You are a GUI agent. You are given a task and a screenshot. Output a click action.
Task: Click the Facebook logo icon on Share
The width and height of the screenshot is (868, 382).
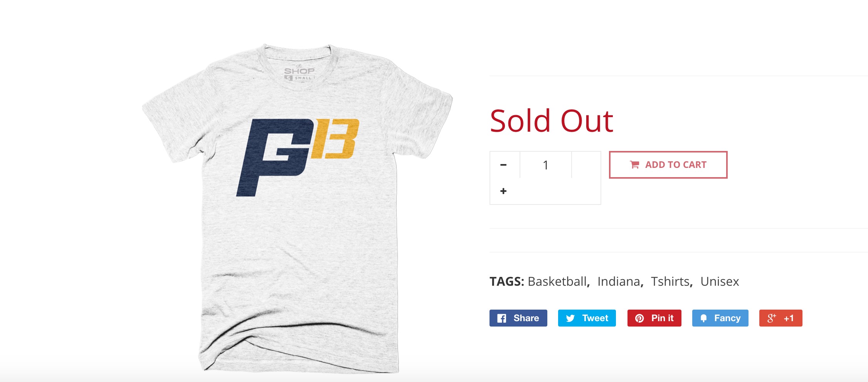point(501,318)
